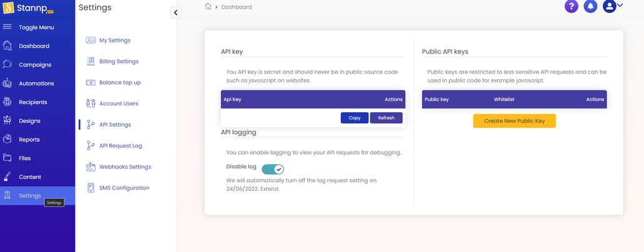The image size is (644, 252).
Task: Go to API Request Log
Action: [120, 145]
